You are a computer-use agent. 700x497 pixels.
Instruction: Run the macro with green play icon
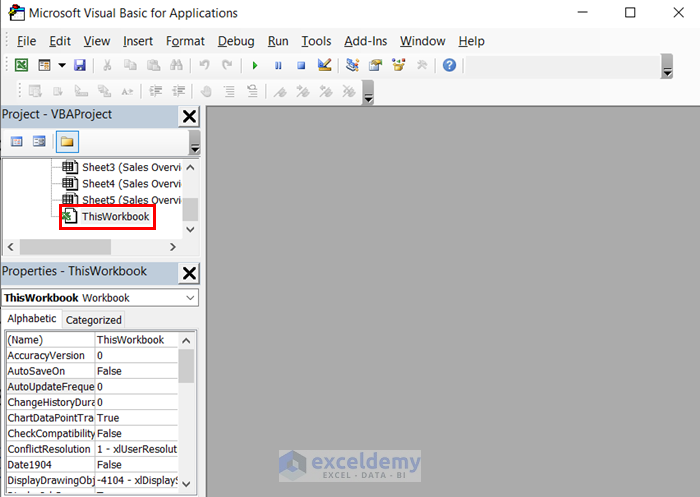tap(255, 65)
